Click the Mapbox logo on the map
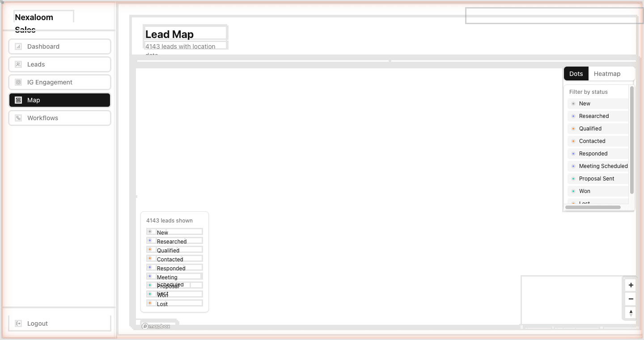Image resolution: width=644 pixels, height=340 pixels. coord(156,326)
